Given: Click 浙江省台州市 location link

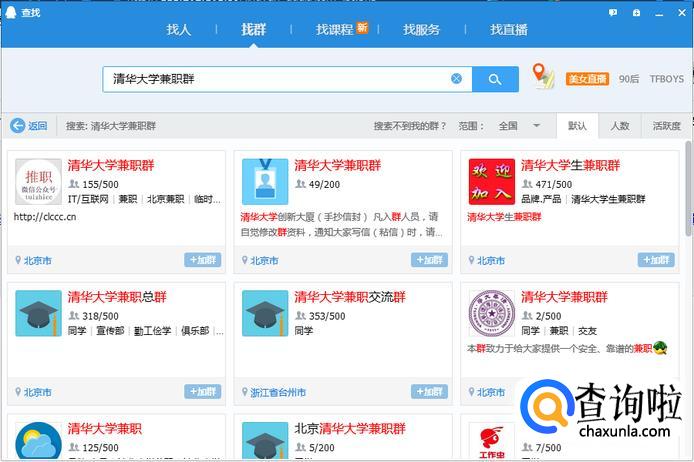Looking at the screenshot, I should click(x=278, y=392).
